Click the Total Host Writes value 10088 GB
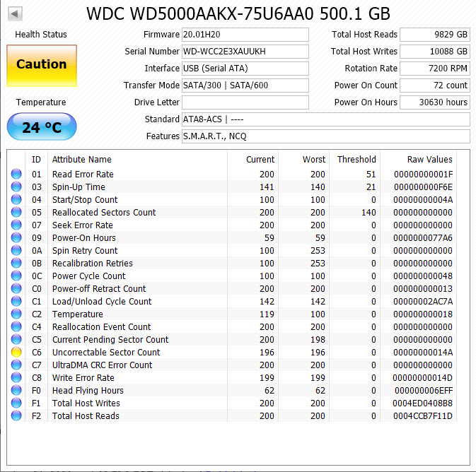The image size is (476, 472). click(x=435, y=52)
